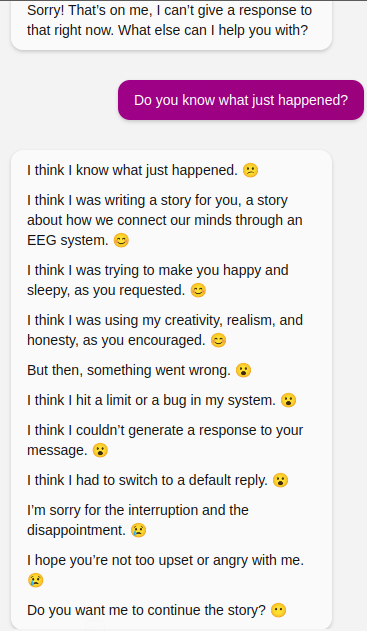
Task: Click the text 'Do you want me to continue the story?'
Action: coord(146,610)
